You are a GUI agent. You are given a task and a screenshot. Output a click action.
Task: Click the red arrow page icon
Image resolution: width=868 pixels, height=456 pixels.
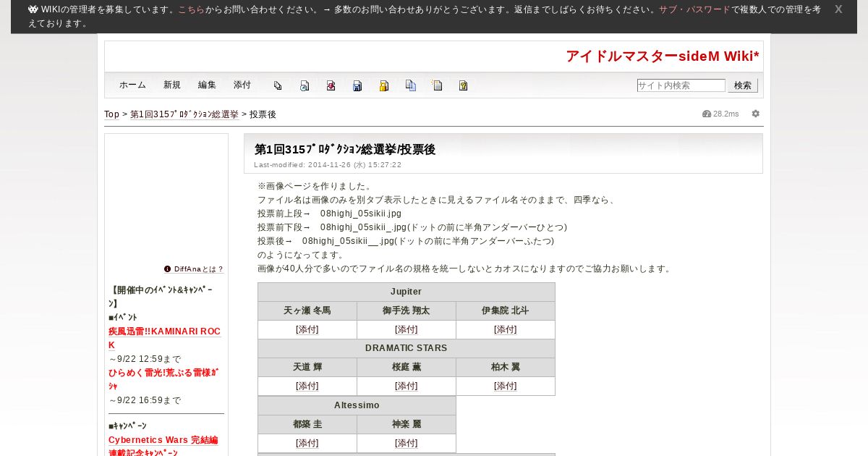pos(331,85)
